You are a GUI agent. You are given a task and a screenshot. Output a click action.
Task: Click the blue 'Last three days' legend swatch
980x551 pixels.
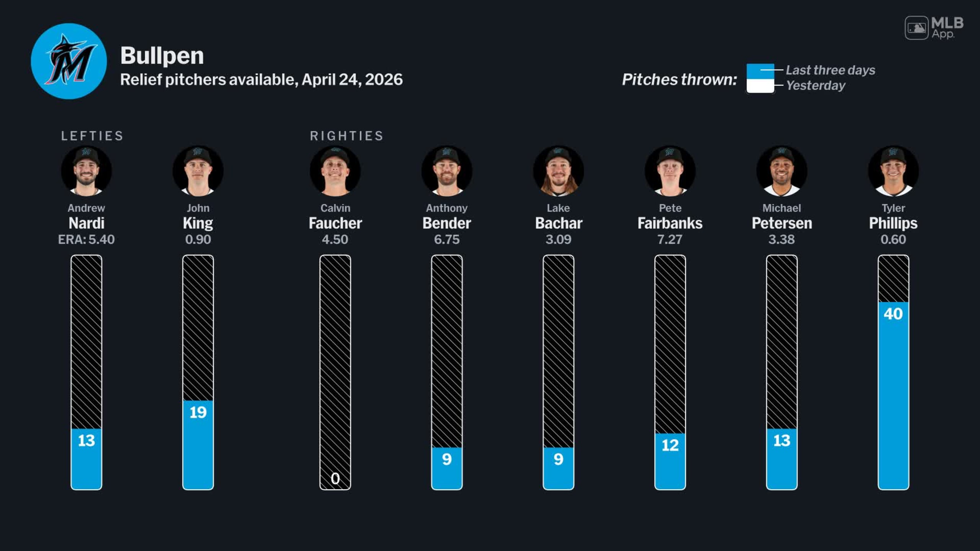pos(760,71)
